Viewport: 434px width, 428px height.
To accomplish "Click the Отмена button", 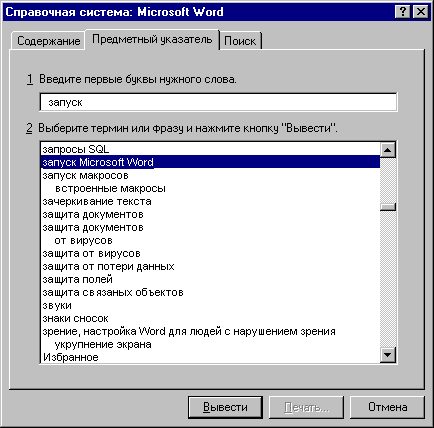I will 387,407.
